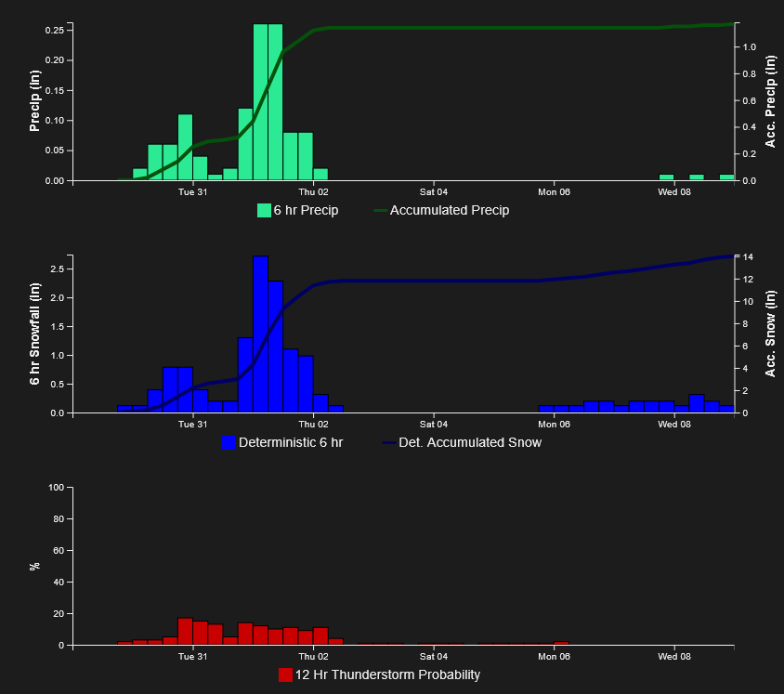Screen dimensions: 784x694
Task: Click 'Mon 06' label on the precip chart
Action: click(x=554, y=192)
